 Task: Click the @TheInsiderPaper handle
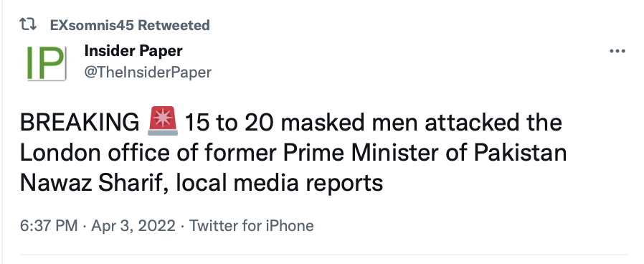pos(148,72)
